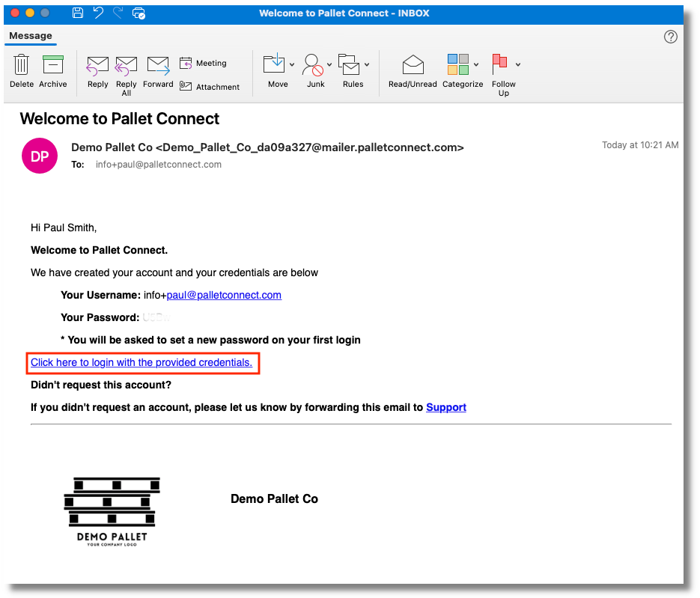Open the Rules icon

click(349, 64)
